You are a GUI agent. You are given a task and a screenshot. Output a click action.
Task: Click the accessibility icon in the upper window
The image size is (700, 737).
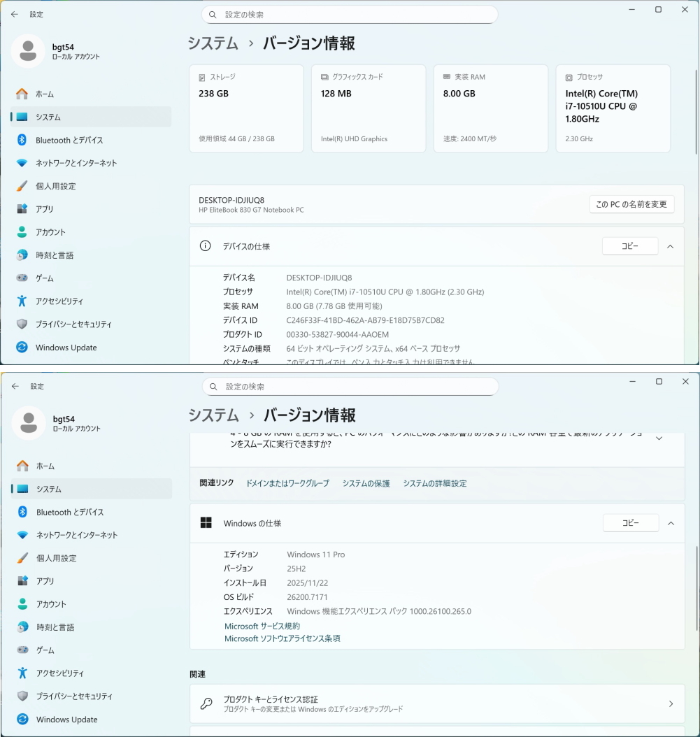[22, 301]
